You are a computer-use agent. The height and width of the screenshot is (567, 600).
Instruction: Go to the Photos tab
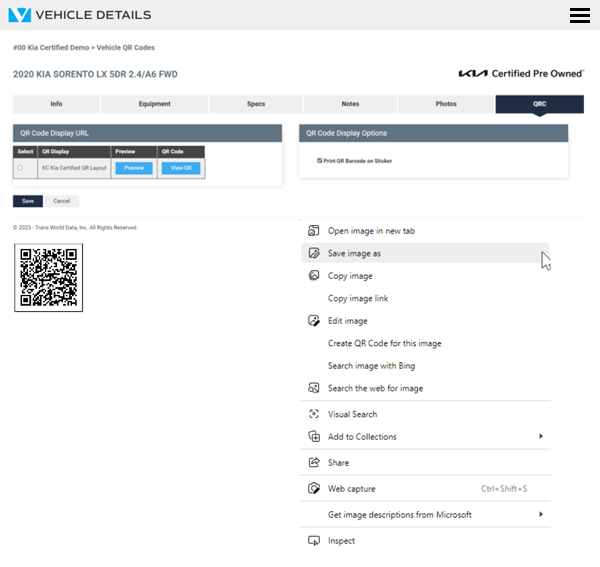pos(446,104)
